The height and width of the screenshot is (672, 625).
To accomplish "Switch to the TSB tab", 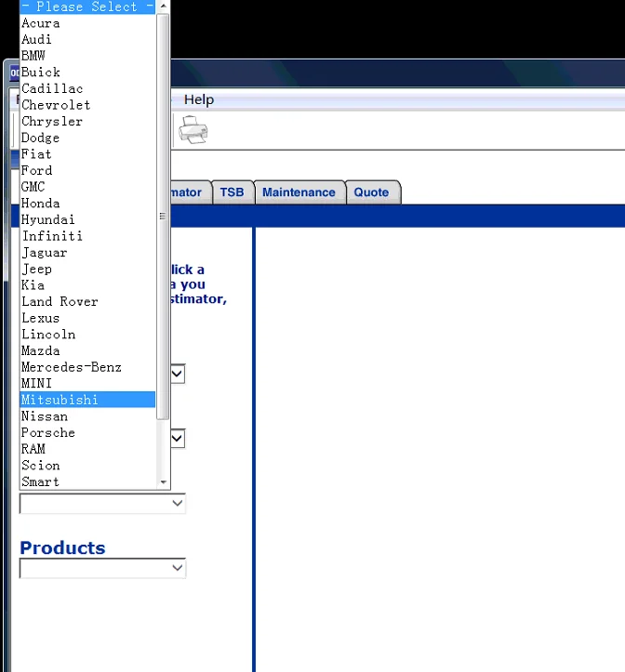I will (x=233, y=192).
